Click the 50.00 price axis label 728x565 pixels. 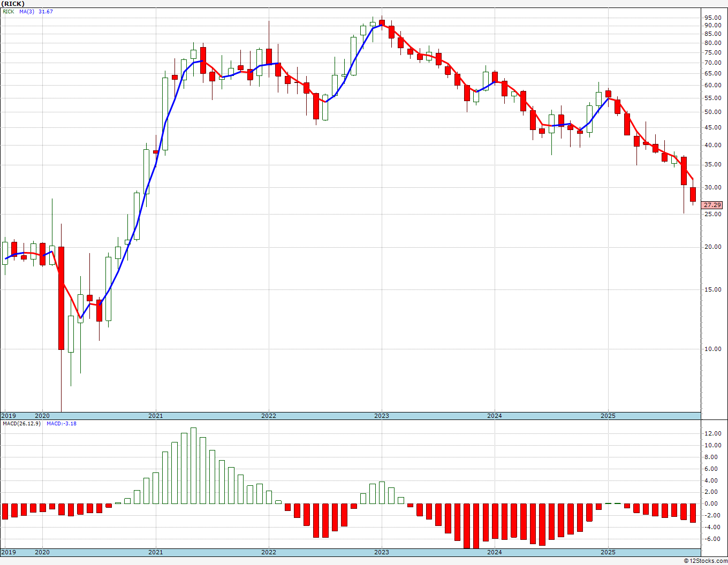point(712,112)
